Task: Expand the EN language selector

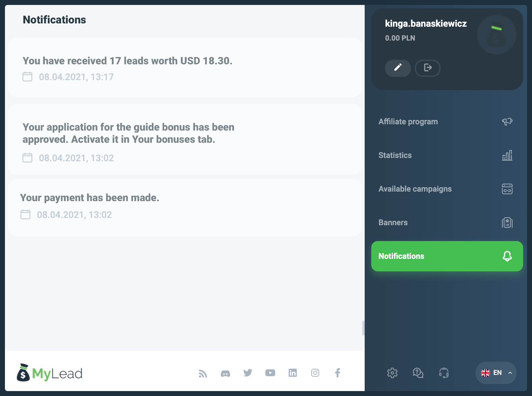Action: click(x=496, y=373)
